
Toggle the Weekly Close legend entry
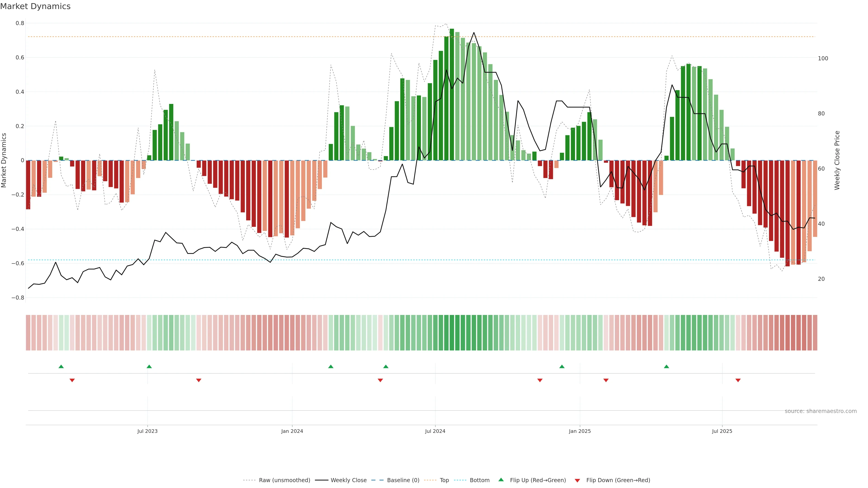pyautogui.click(x=348, y=480)
